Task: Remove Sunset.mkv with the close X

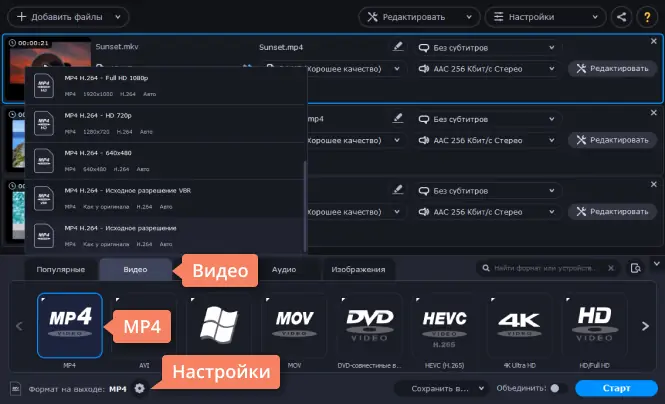Action: tap(654, 41)
